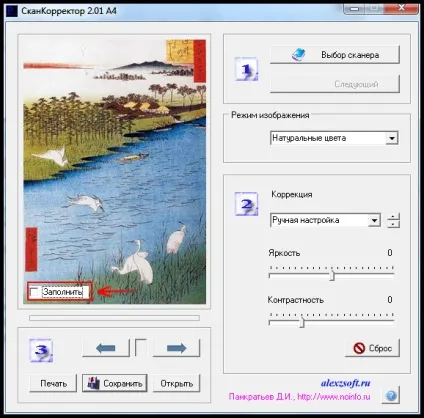Click the step 2 number icon
This screenshot has width=424, height=418.
(246, 204)
